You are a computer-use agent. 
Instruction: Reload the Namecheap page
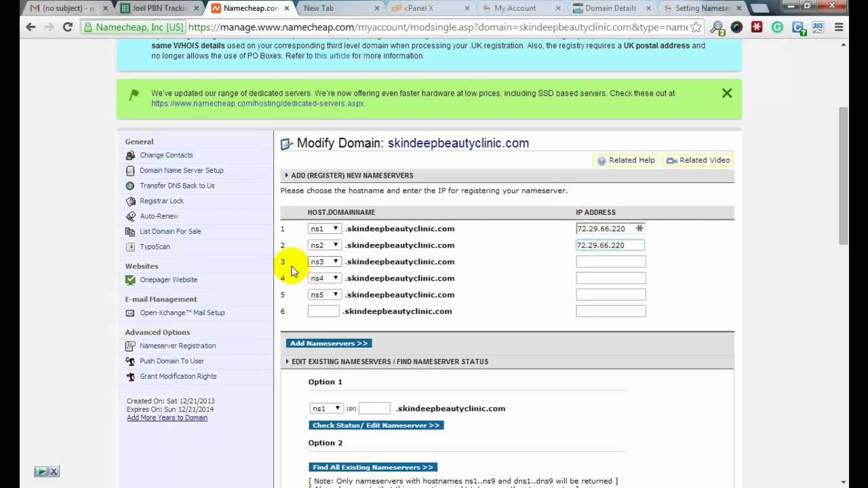tap(67, 27)
